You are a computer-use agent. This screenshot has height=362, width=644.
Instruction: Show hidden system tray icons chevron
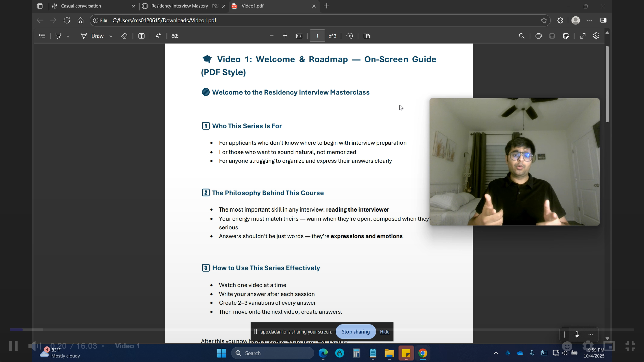click(496, 353)
